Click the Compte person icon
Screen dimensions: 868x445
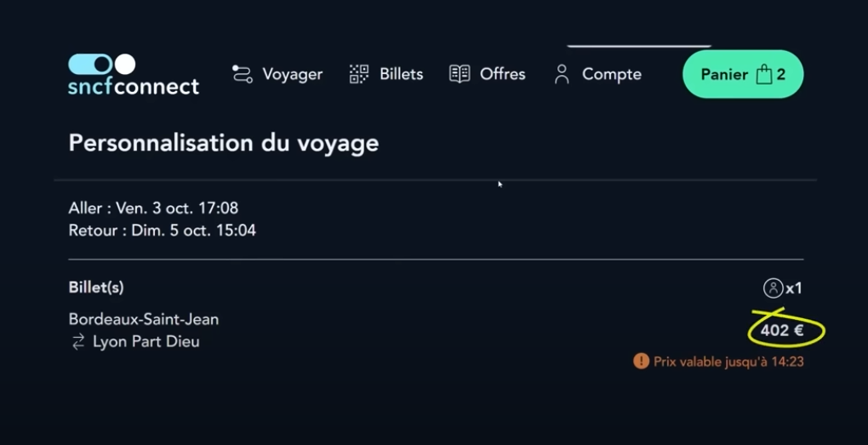tap(562, 74)
